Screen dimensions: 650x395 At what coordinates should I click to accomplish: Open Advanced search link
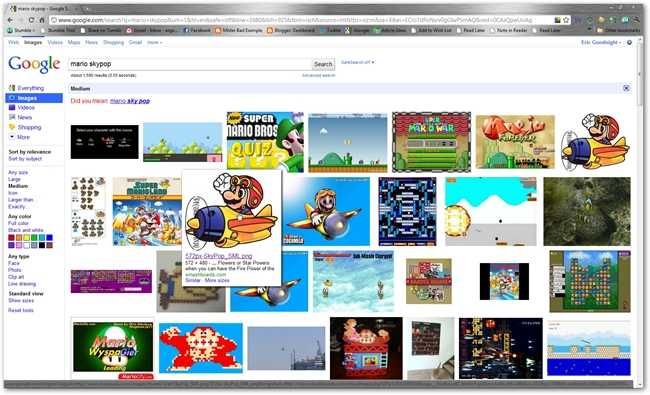point(318,75)
